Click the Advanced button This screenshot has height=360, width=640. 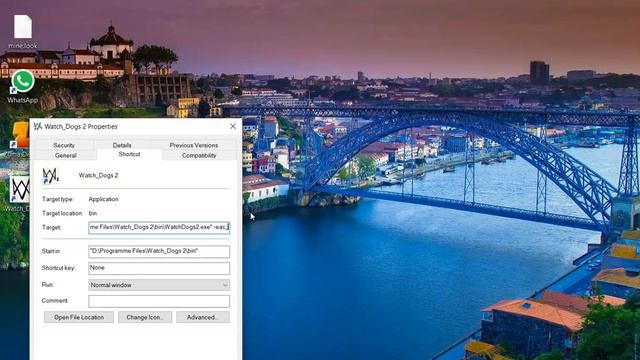point(203,317)
